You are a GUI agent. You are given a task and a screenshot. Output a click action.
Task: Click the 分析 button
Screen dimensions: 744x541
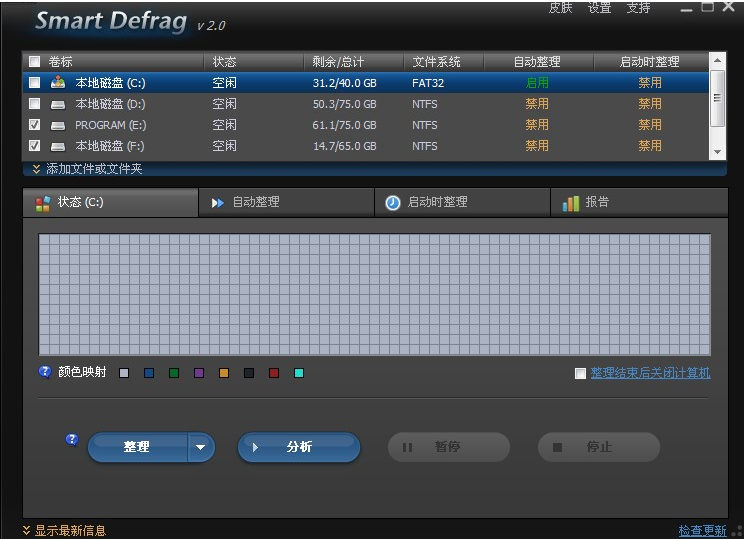299,448
